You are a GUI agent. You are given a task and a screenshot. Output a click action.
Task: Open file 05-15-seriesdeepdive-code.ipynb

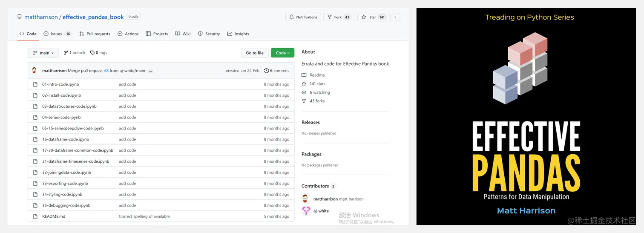click(73, 128)
